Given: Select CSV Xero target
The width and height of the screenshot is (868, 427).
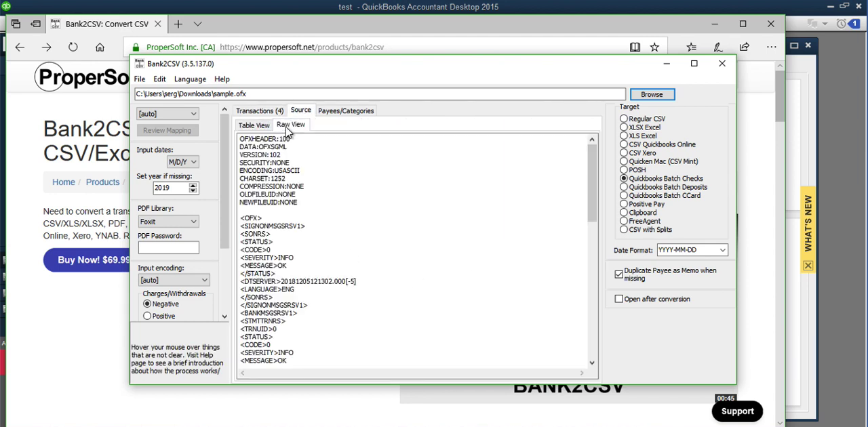Looking at the screenshot, I should click(x=623, y=153).
